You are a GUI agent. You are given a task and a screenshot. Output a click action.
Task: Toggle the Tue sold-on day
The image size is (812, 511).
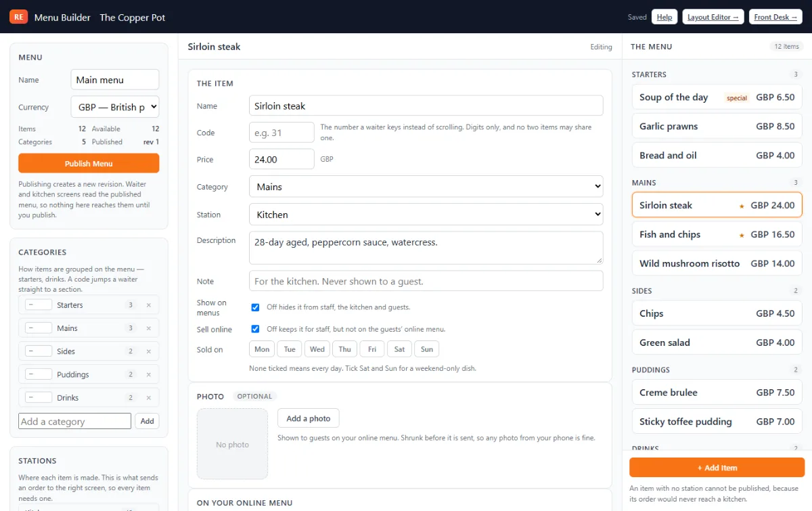pos(290,349)
